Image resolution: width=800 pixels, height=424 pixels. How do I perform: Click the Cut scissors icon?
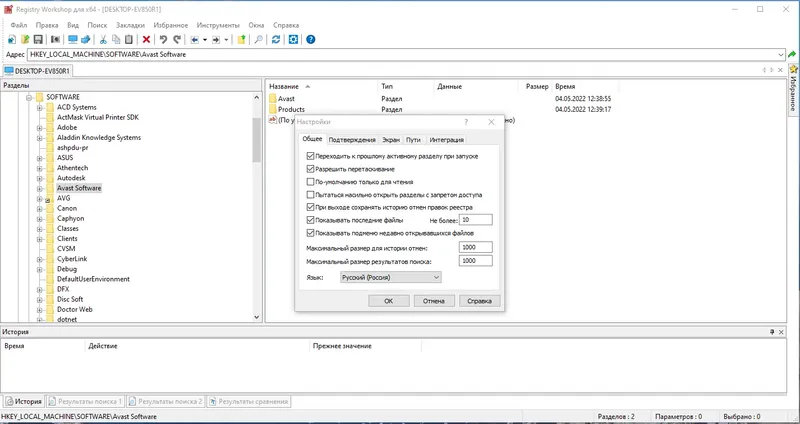103,39
